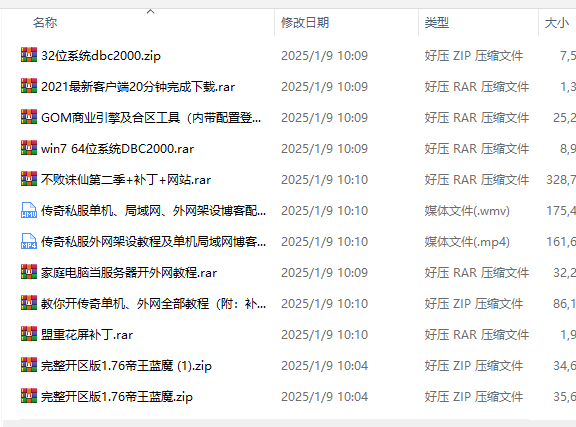Click the archive icon for win7 64位系统DBC2000.rar
The height and width of the screenshot is (427, 576).
tap(29, 148)
